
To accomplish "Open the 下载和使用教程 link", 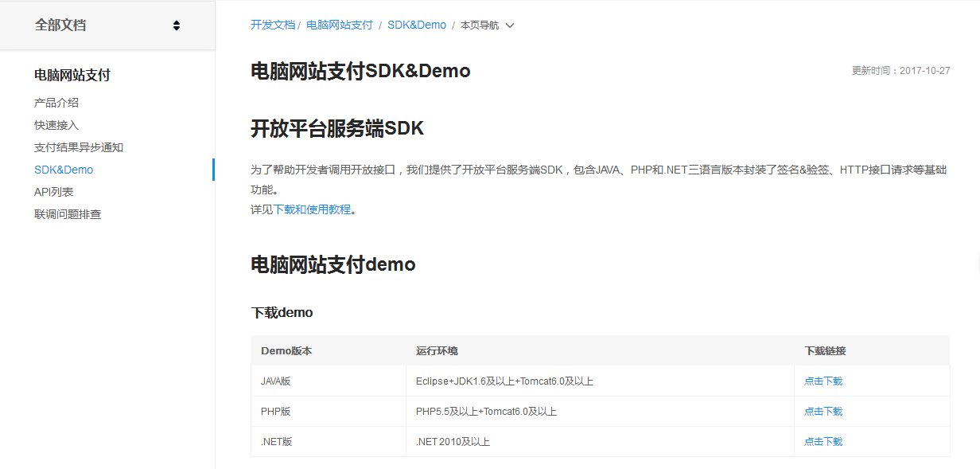I will pyautogui.click(x=312, y=209).
